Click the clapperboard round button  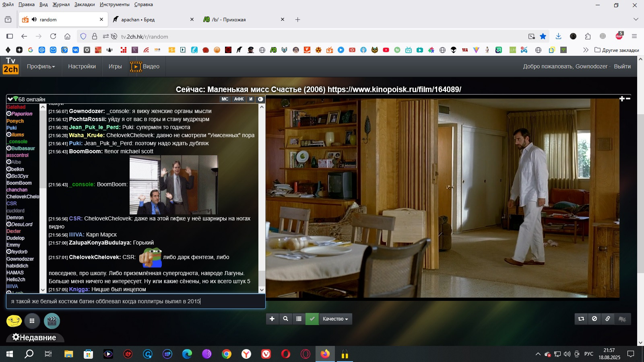tap(52, 321)
